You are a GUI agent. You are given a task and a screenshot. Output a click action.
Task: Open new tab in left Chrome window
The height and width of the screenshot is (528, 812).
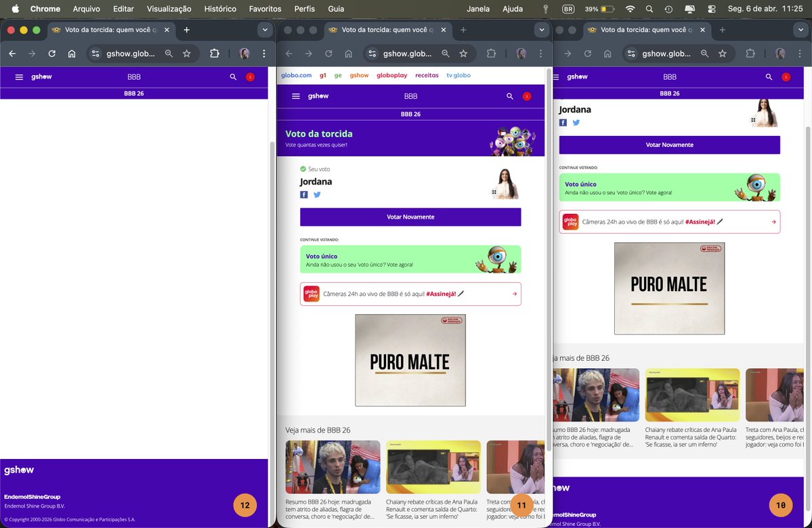click(x=186, y=30)
